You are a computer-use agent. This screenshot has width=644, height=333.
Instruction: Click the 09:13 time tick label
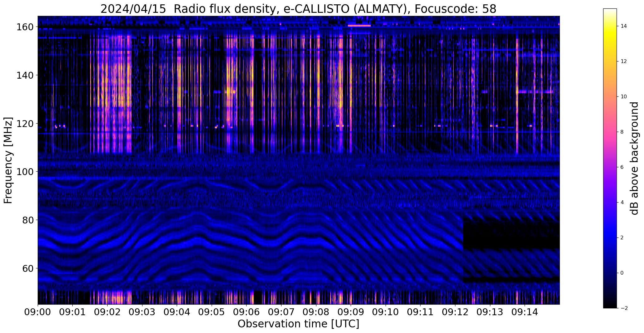tap(490, 312)
